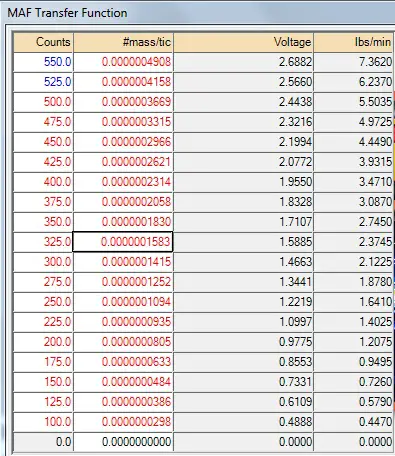Select Counts cell 350.0
395x456 pixels.
43,222
